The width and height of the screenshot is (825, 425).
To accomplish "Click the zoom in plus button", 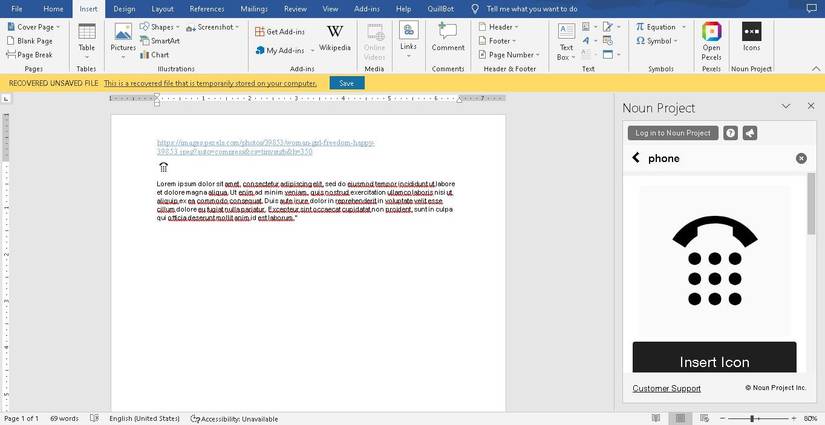I will 796,419.
